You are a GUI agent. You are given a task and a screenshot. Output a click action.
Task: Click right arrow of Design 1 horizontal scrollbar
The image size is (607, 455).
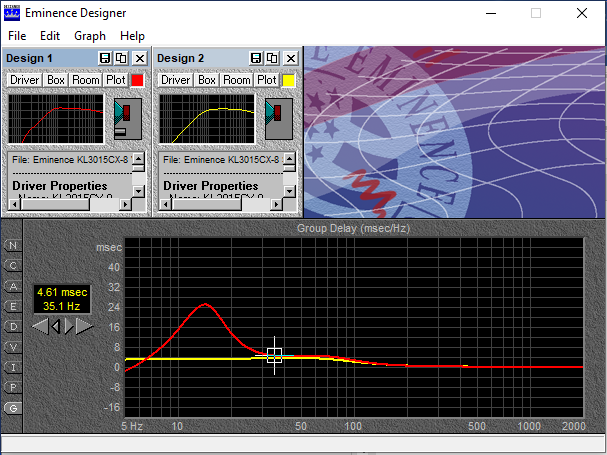point(125,204)
